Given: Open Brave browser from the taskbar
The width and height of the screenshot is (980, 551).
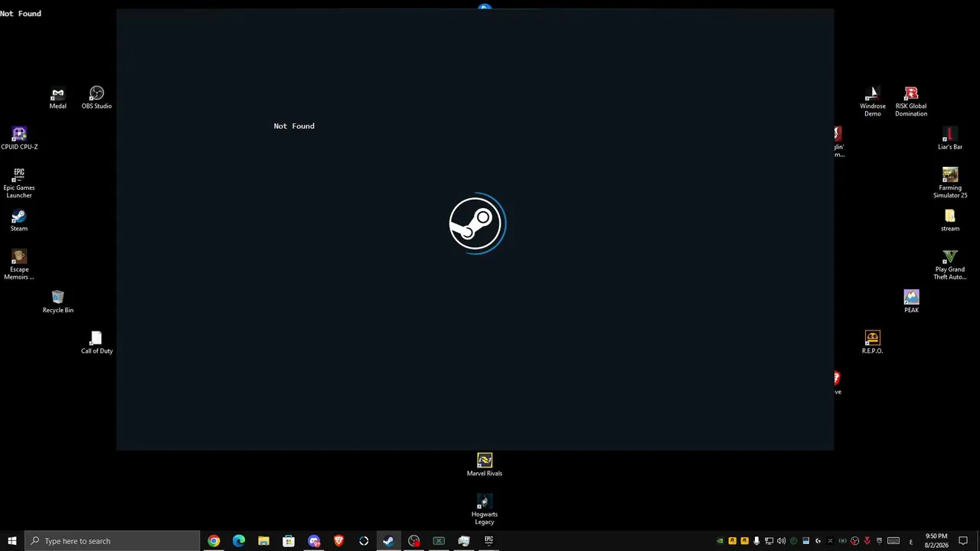Looking at the screenshot, I should coord(339,541).
